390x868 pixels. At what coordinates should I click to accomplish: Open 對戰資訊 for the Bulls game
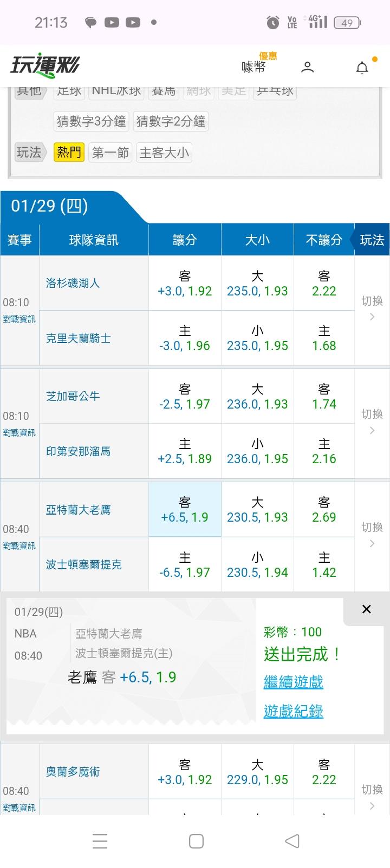[x=19, y=433]
